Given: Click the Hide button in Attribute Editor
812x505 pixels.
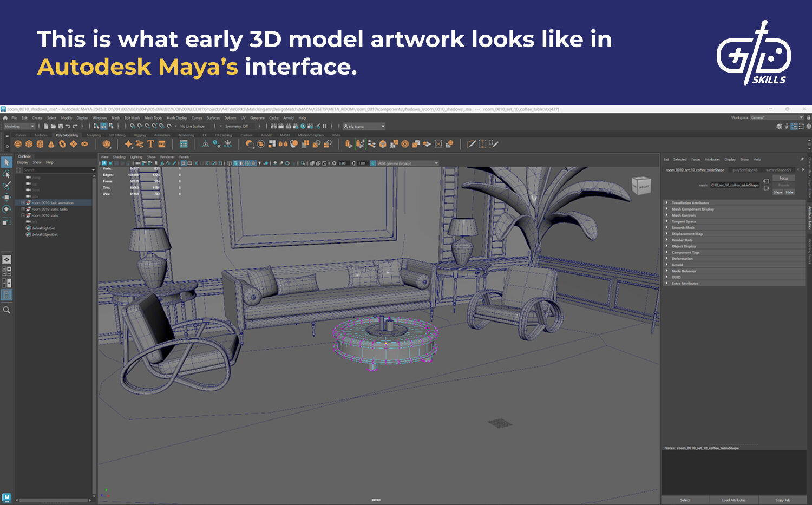Looking at the screenshot, I should tap(789, 192).
